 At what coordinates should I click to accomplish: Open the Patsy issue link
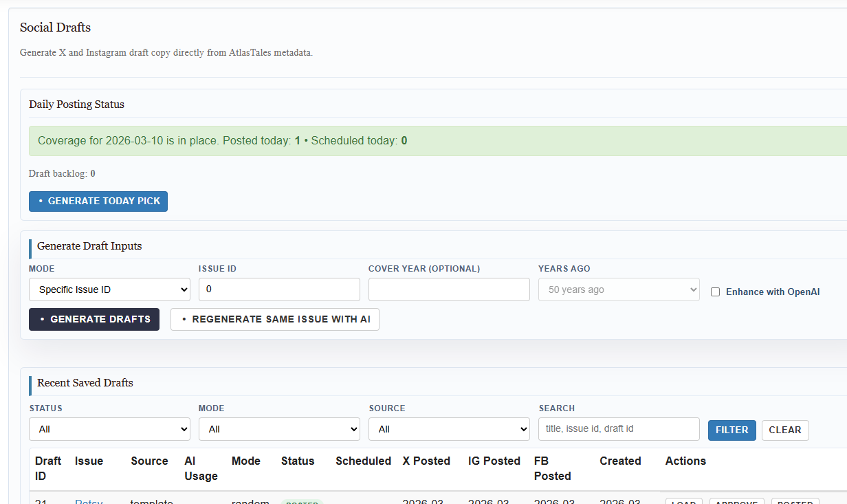click(x=89, y=501)
